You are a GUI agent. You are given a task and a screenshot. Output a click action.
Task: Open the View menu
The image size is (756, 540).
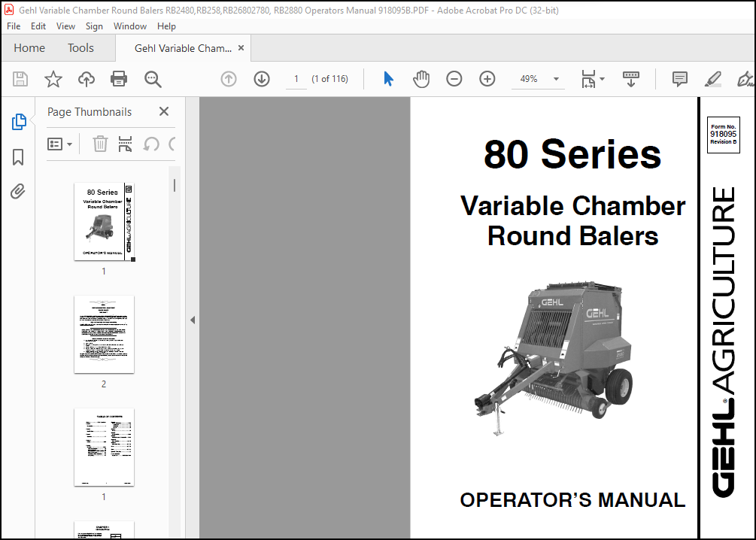coord(65,26)
